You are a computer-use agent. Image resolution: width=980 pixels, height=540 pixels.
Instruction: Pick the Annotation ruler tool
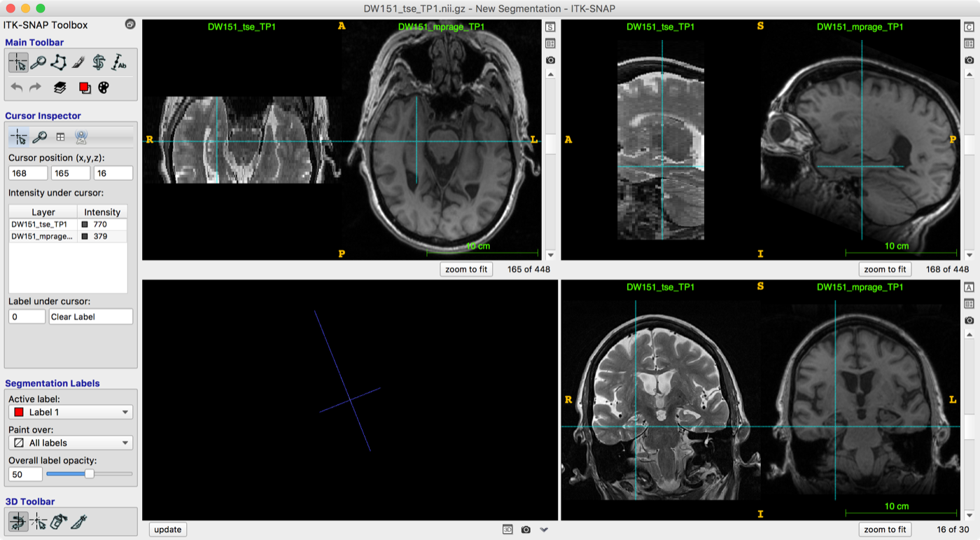click(x=119, y=63)
